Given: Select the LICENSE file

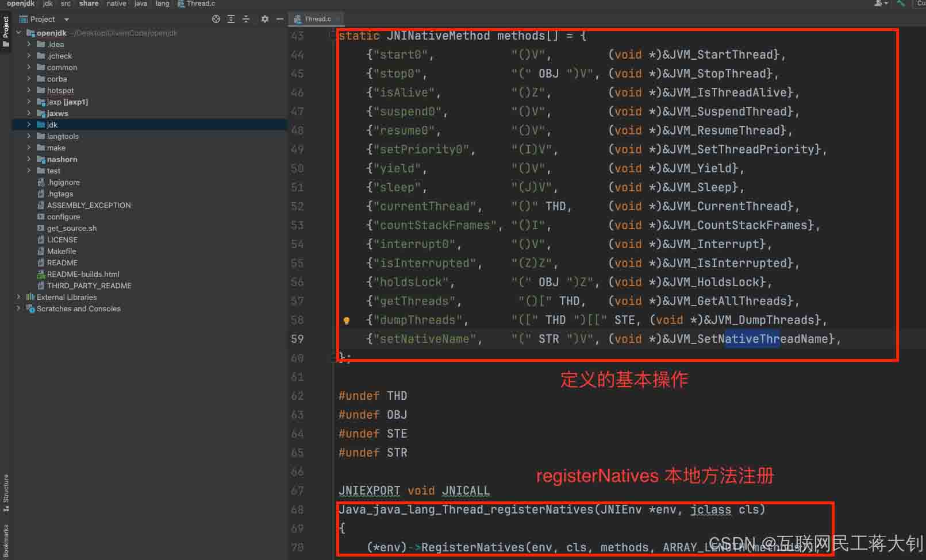Looking at the screenshot, I should [62, 240].
